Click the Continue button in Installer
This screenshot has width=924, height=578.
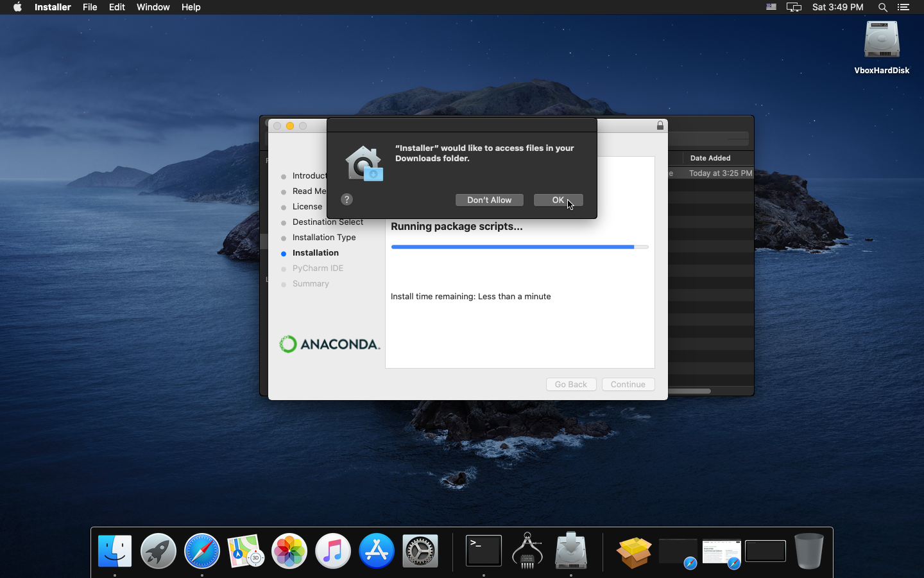(628, 384)
